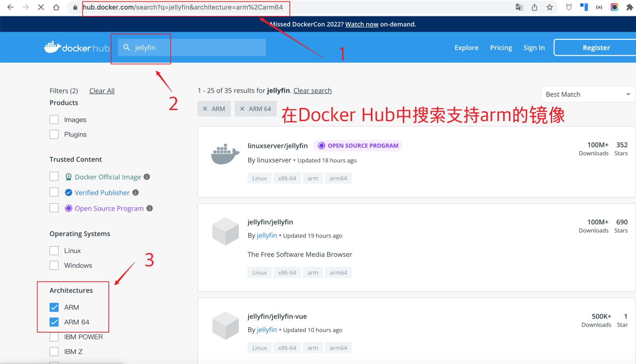Remove the ARM filter chip via its X icon

pos(204,108)
